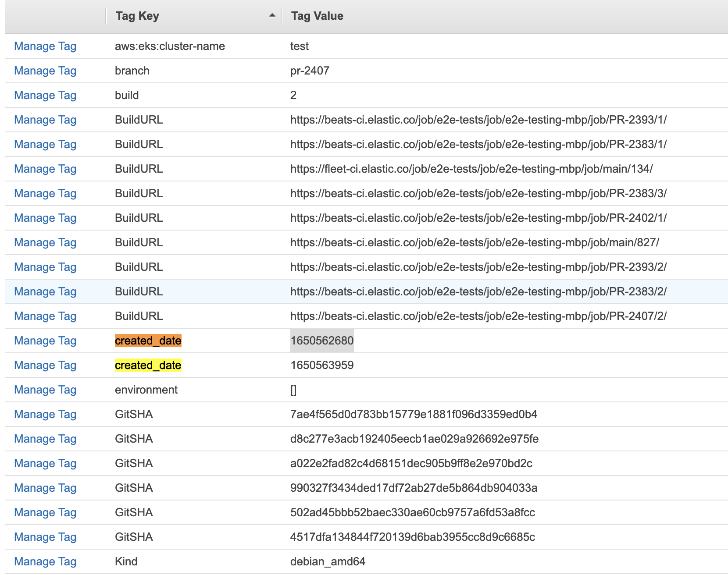Image resolution: width=728 pixels, height=575 pixels.
Task: Sort by the Tag Value column header
Action: (x=317, y=16)
